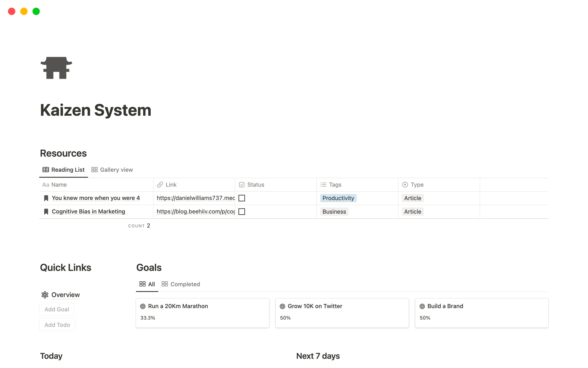Click the atom icon next to Overview
The height and width of the screenshot is (368, 588).
tap(45, 295)
